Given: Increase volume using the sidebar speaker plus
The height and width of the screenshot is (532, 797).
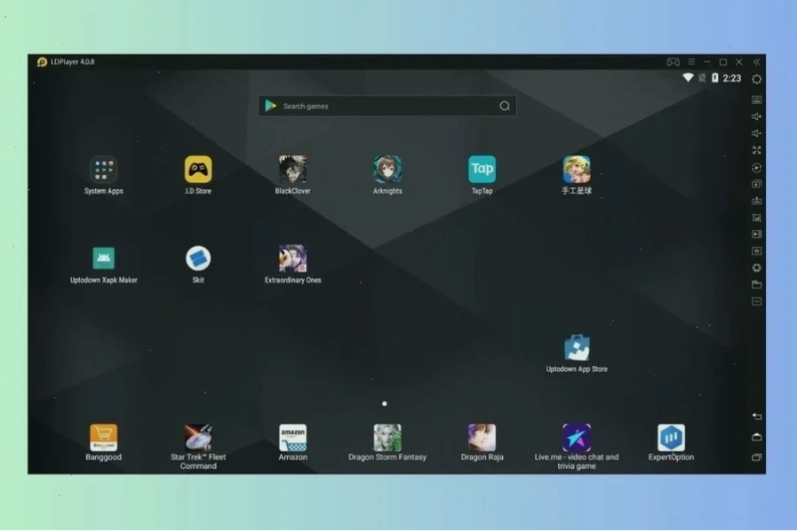Looking at the screenshot, I should click(757, 116).
